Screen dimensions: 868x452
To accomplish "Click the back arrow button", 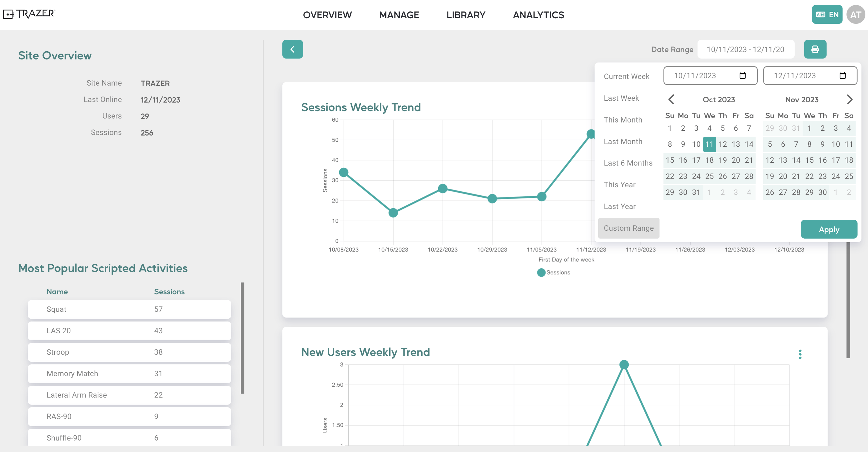I will (293, 49).
